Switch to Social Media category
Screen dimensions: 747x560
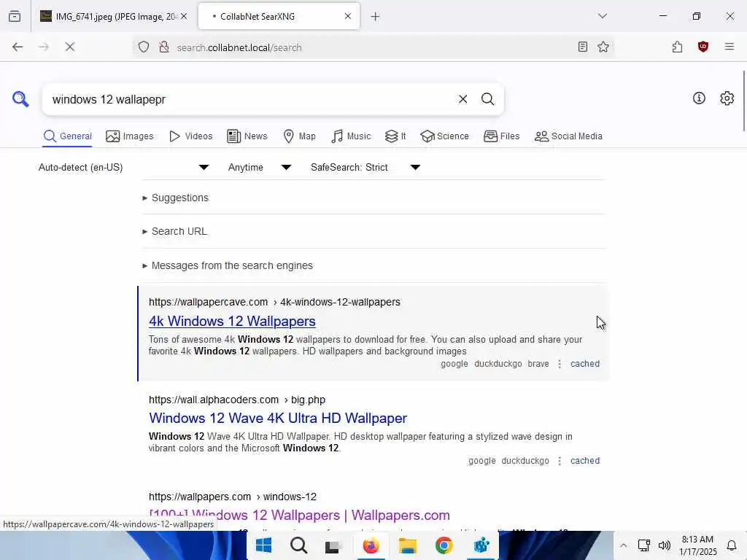568,136
